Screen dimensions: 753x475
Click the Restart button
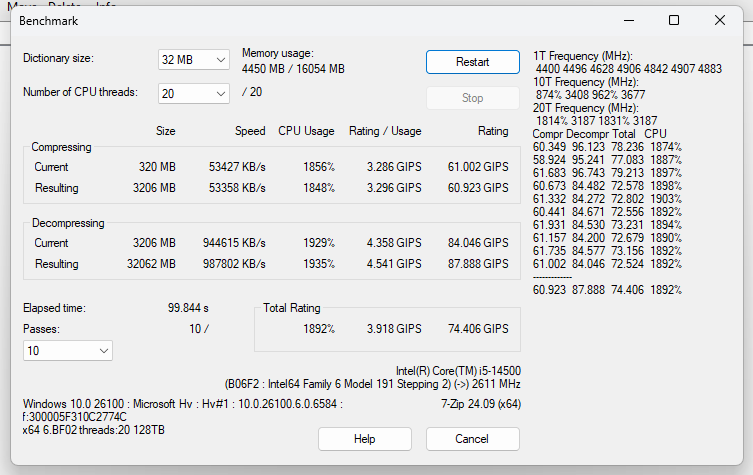[473, 62]
